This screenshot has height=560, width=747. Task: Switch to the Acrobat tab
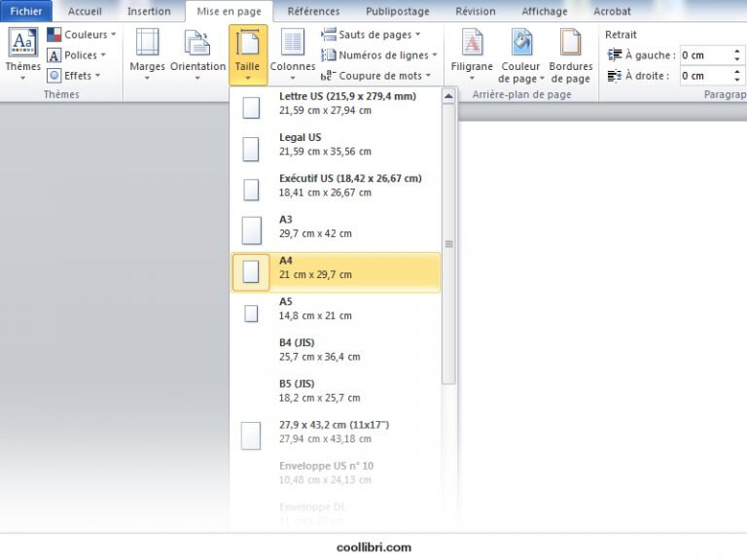point(612,11)
